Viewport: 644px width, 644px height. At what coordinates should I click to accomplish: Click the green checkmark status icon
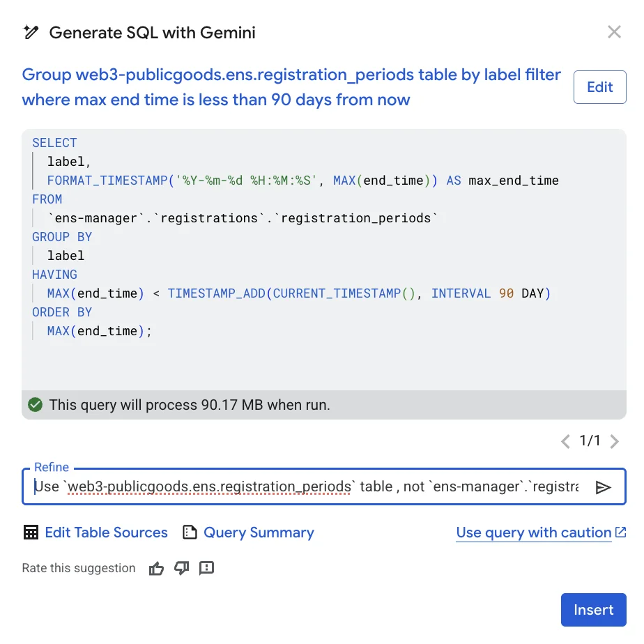pos(35,405)
